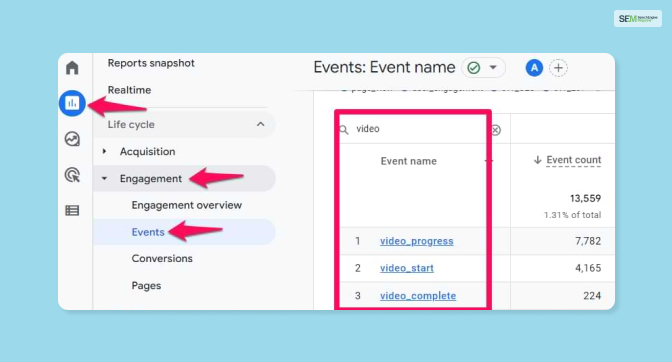Open the Configure table icon in rail

tap(72, 210)
